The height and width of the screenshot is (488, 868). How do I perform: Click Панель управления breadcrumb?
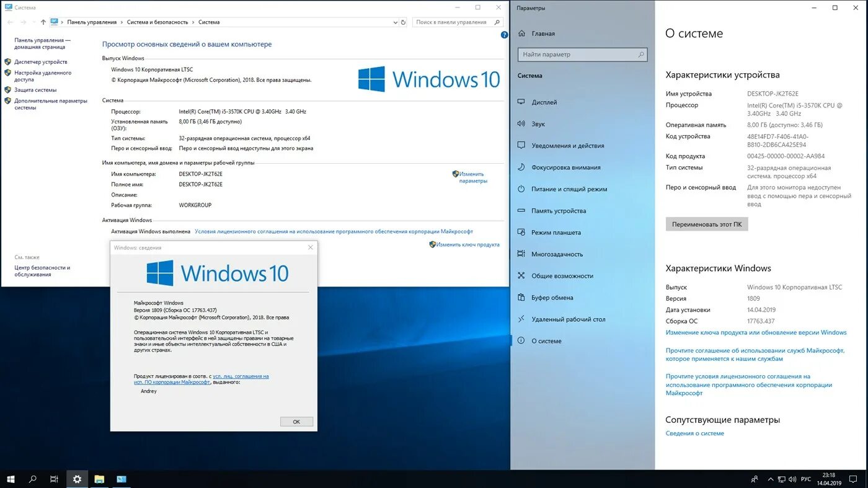point(92,22)
